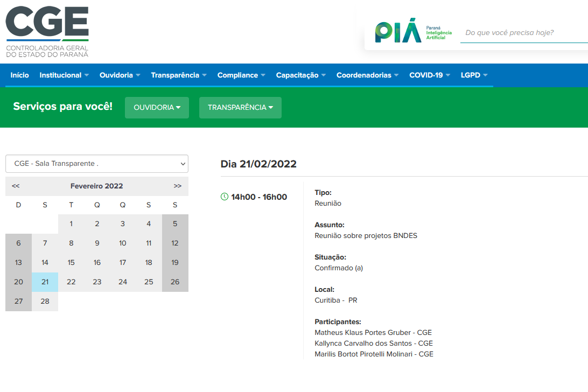The image size is (588, 392).
Task: Select day 7 in the calendar
Action: [x=45, y=243]
